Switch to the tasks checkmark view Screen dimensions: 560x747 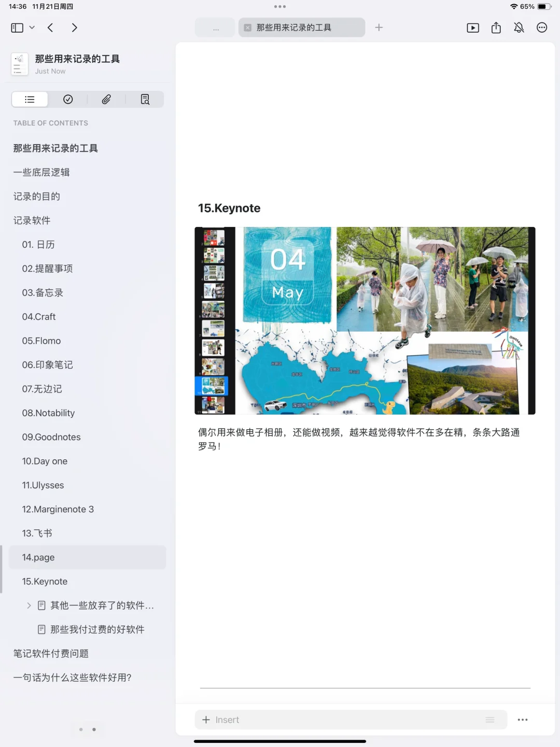[x=68, y=99]
